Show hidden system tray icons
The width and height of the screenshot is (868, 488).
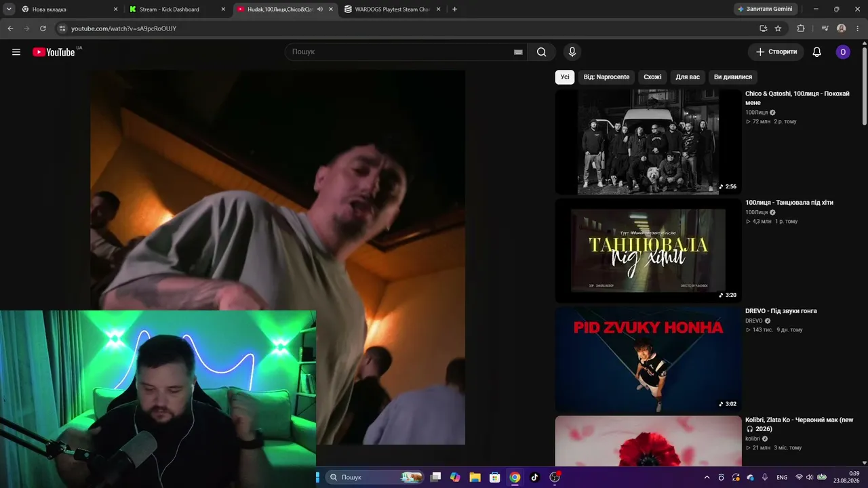[707, 477]
